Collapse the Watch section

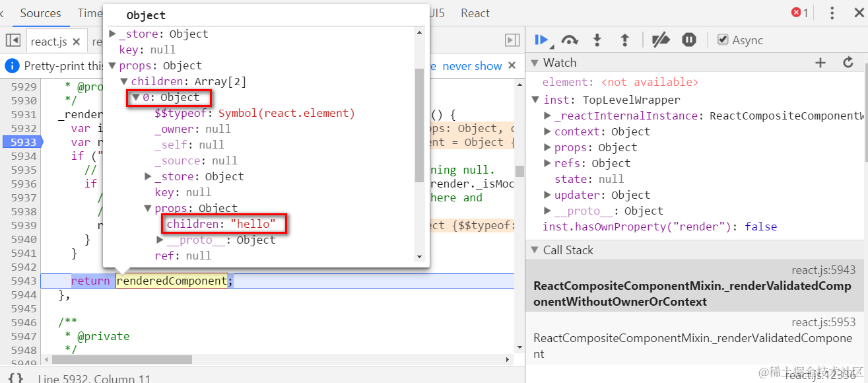click(x=535, y=63)
